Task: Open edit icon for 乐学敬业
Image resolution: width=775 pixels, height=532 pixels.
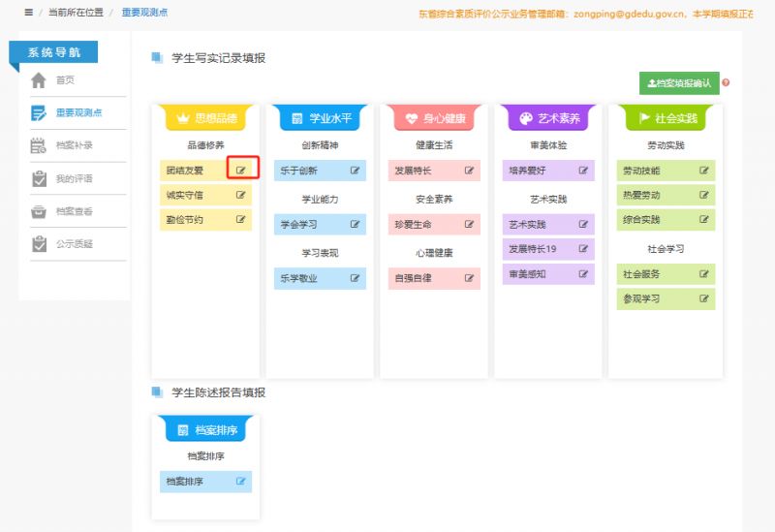Action: [355, 278]
